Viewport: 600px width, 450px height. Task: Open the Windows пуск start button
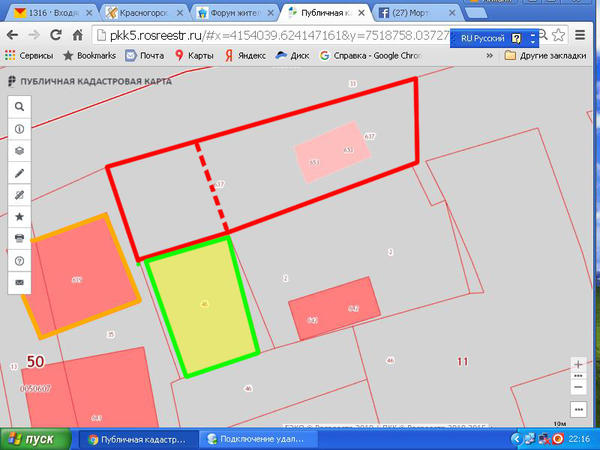pyautogui.click(x=32, y=439)
